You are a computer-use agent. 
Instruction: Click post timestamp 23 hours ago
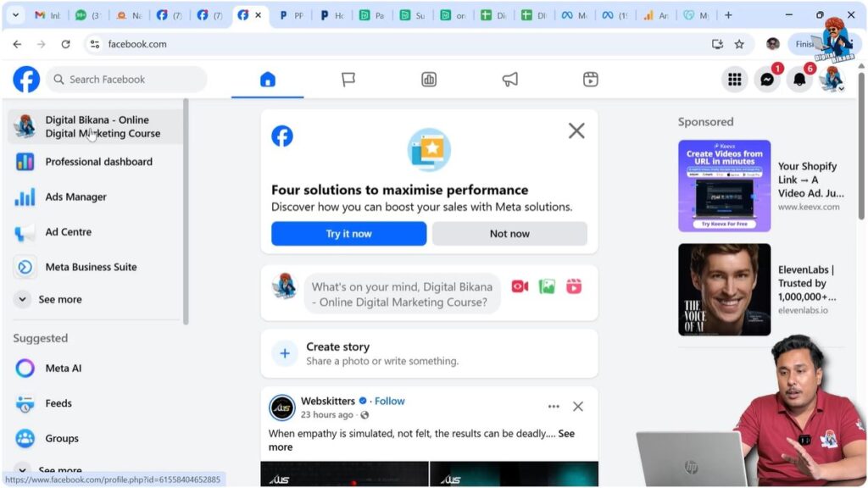[327, 414]
